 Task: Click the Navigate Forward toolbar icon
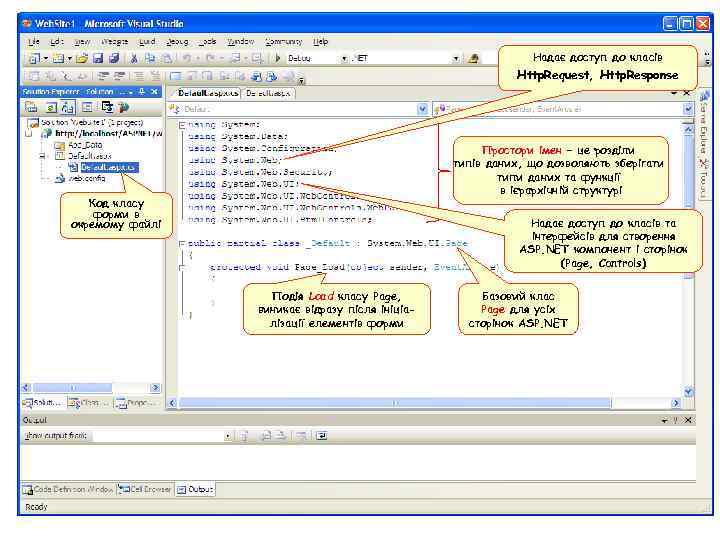coord(257,58)
